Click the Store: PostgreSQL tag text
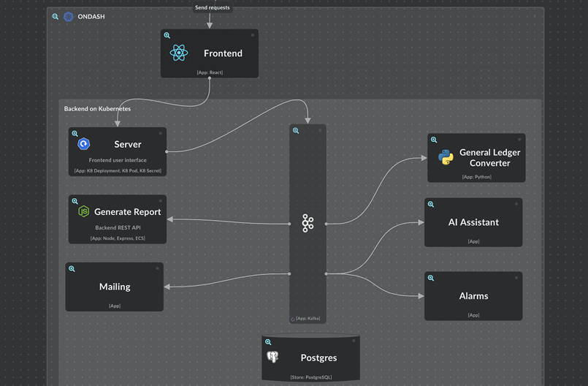 (311, 377)
